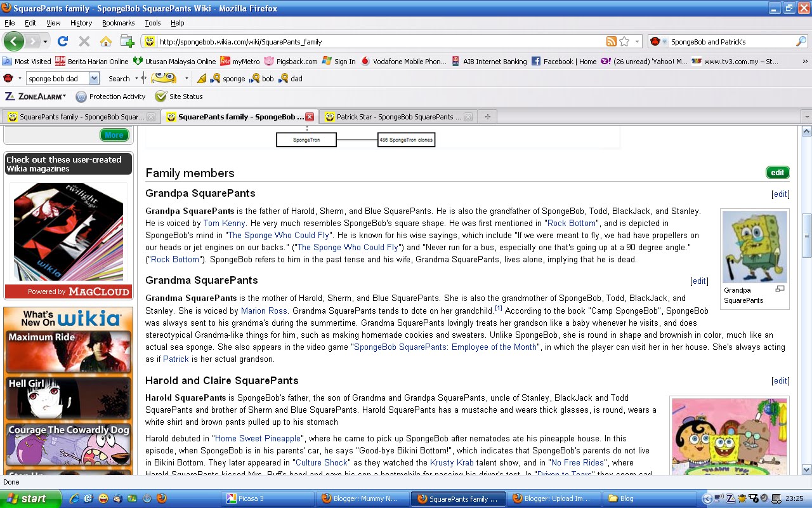Click in the toolbar 'sponge bob dad' search field

coord(57,79)
